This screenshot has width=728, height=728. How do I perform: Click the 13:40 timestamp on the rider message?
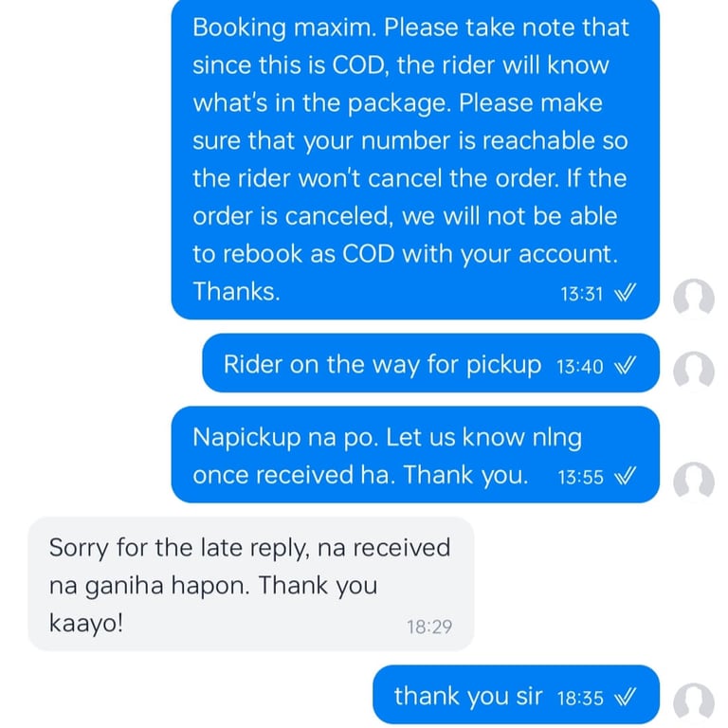[580, 366]
